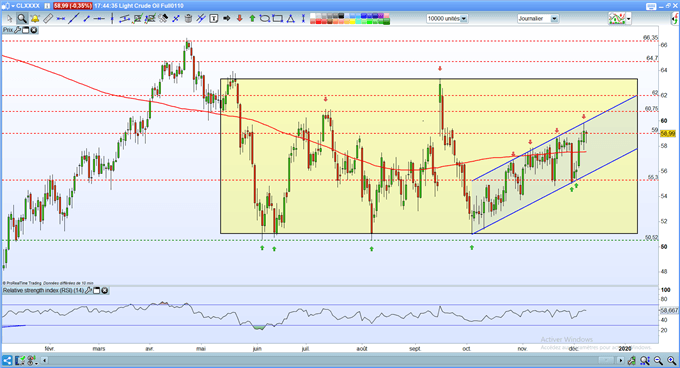Maximize the Prix panel window icon
The height and width of the screenshot is (368, 680).
pos(26,30)
